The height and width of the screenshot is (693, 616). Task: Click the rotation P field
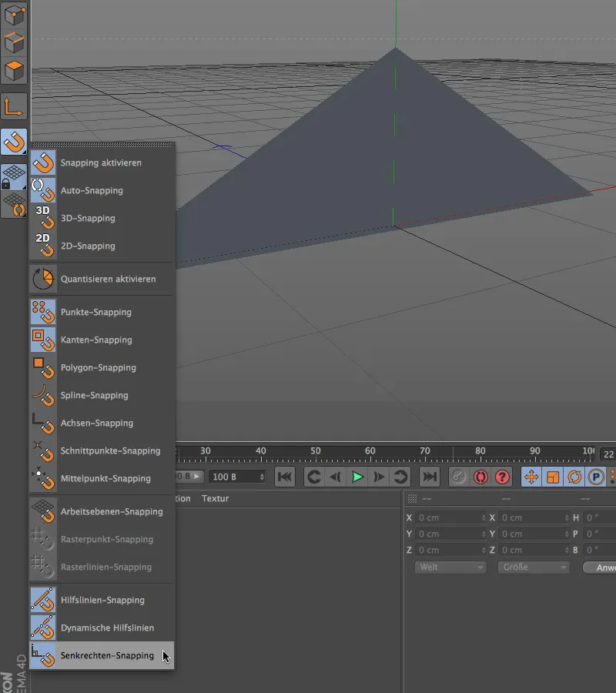coord(599,534)
